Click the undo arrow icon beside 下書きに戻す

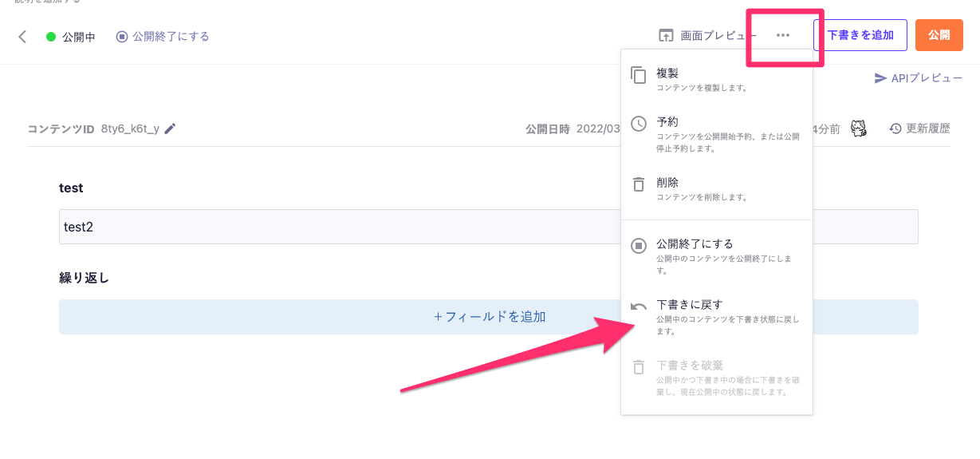[639, 307]
